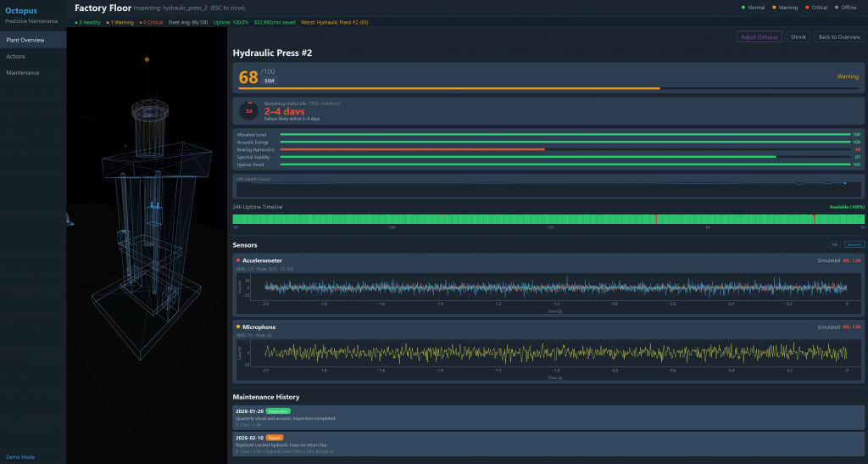The height and width of the screenshot is (464, 868).
Task: Click the green Normal legend dot
Action: coord(743,8)
